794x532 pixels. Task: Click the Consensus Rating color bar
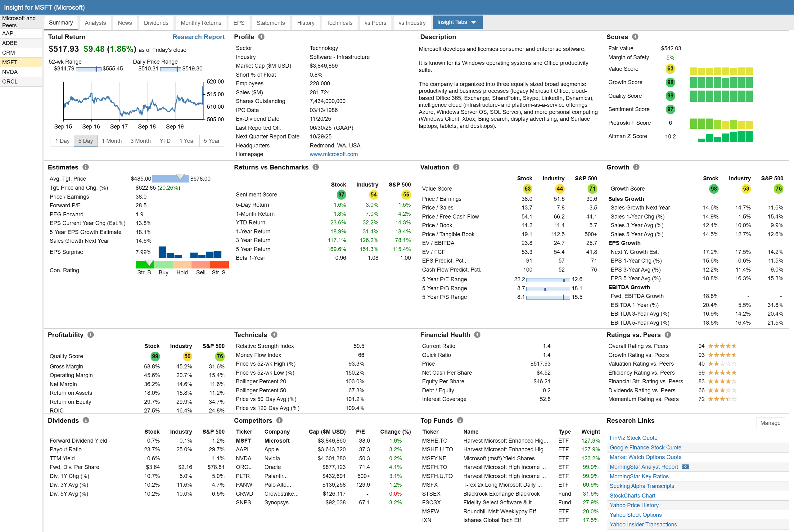coord(182,265)
